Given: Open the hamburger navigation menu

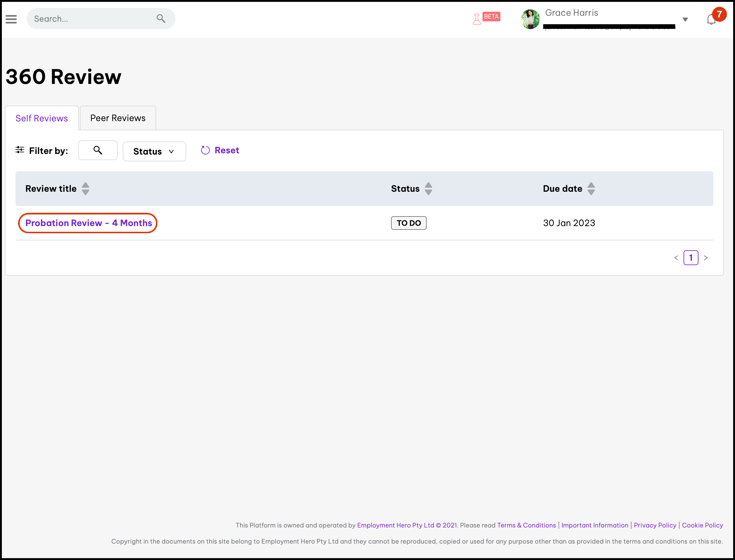Looking at the screenshot, I should 11,19.
